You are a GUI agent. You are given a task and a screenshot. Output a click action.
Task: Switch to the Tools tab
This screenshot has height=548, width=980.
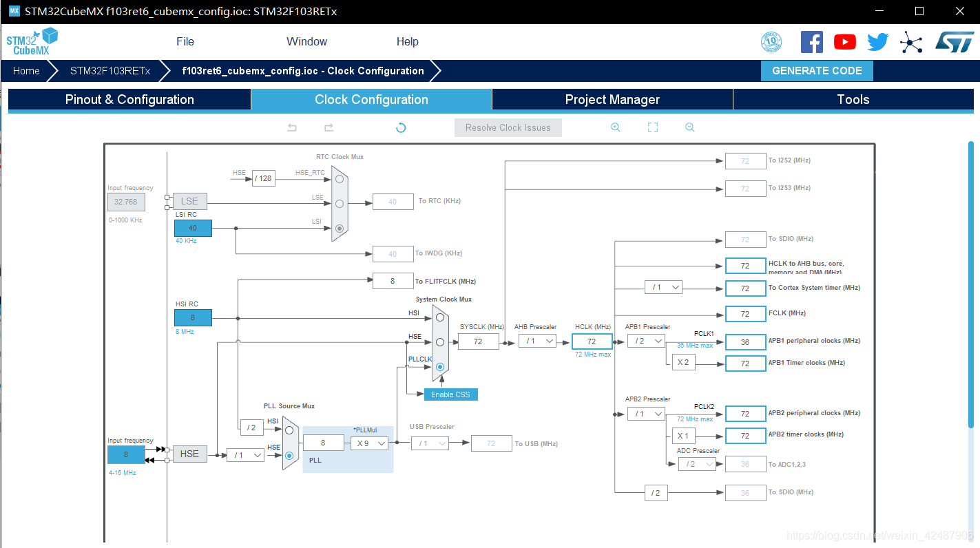point(853,99)
